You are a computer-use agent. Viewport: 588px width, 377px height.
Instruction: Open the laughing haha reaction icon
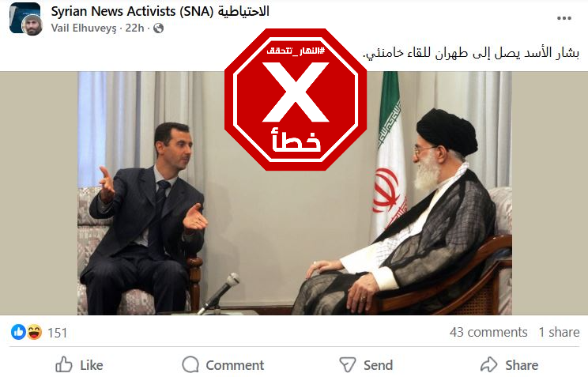(34, 332)
